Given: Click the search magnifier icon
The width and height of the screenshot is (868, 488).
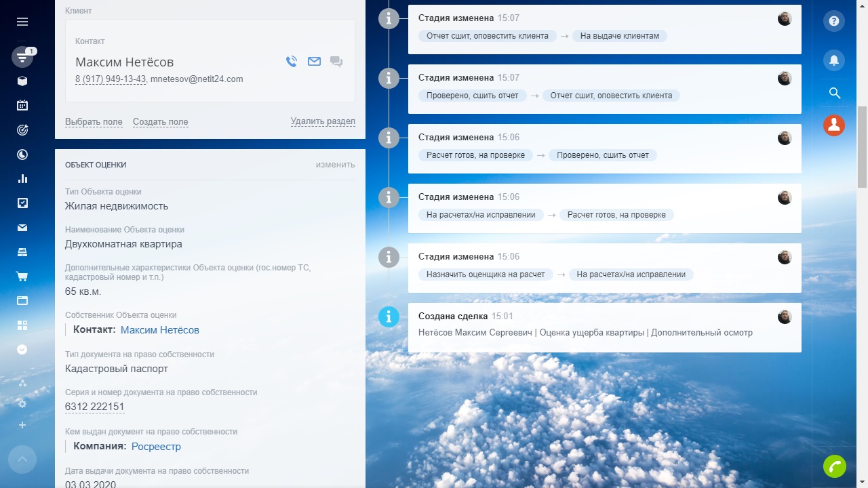Looking at the screenshot, I should click(834, 93).
